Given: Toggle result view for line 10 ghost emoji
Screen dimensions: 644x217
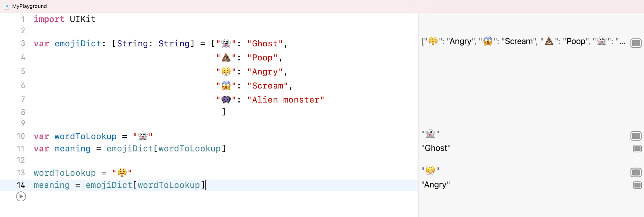Looking at the screenshot, I should point(636,136).
